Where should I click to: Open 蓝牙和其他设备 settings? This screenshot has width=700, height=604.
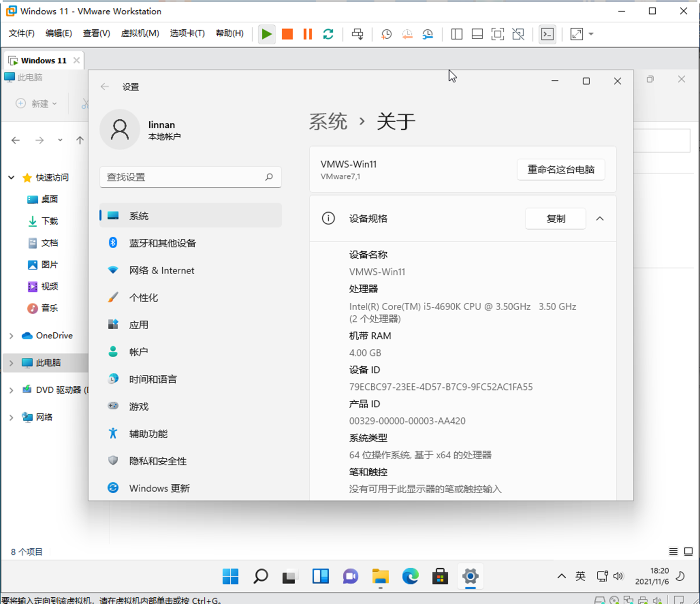(190, 243)
